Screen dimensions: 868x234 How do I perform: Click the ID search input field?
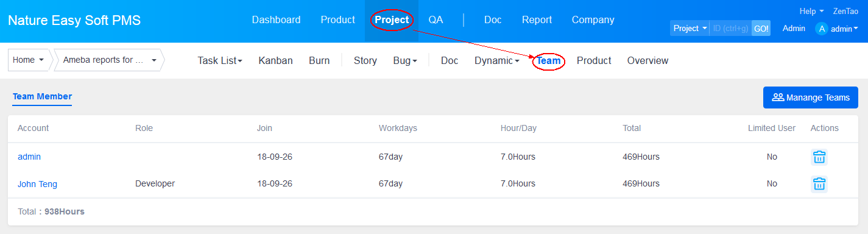(x=730, y=29)
